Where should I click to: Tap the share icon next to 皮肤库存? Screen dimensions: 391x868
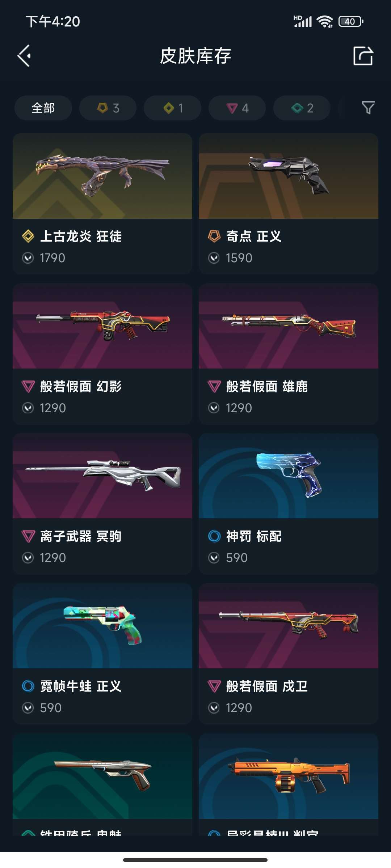coord(363,56)
